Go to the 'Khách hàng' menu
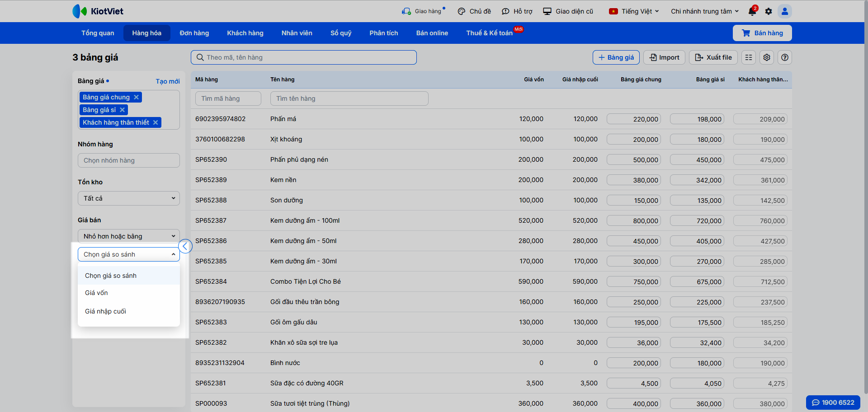Viewport: 868px width, 412px height. coord(245,33)
